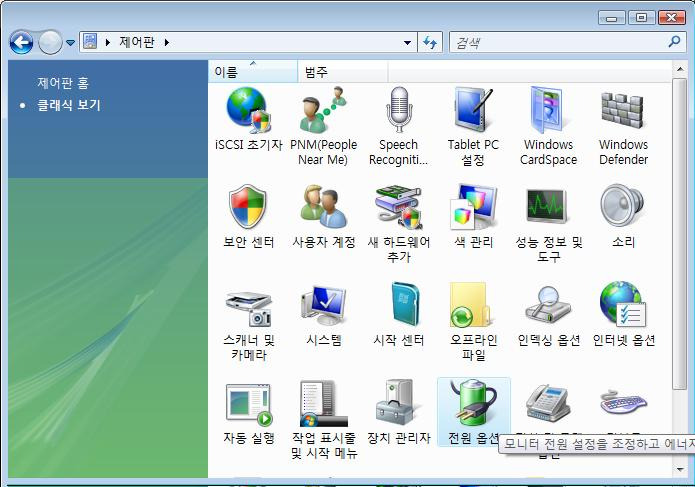Click the scrollbar down arrow

679,470
